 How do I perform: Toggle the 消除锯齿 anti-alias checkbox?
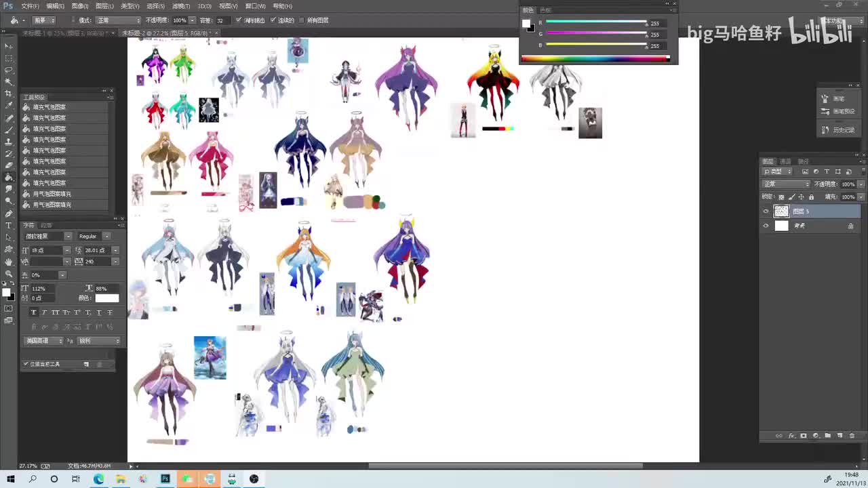[239, 20]
